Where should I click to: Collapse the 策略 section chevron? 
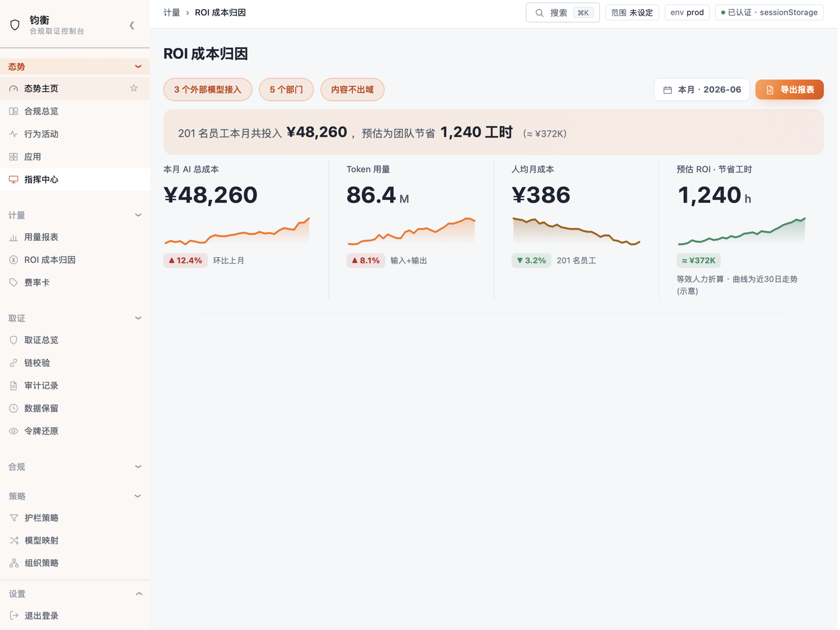(x=138, y=496)
